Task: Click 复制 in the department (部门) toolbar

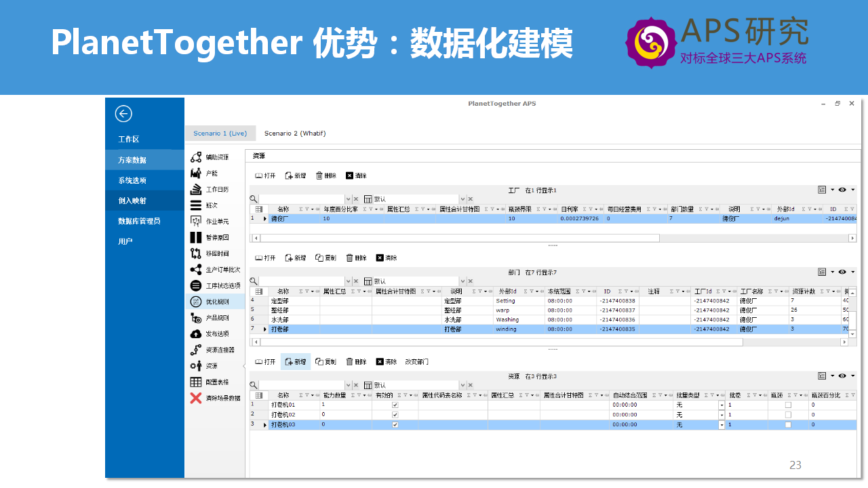Action: click(x=325, y=258)
